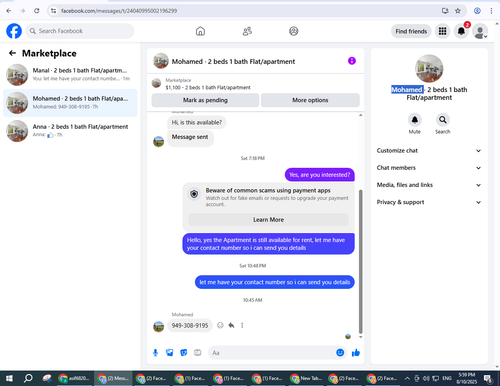This screenshot has height=386, width=500.
Task: Bookmark this page with star icon
Action: point(458,11)
